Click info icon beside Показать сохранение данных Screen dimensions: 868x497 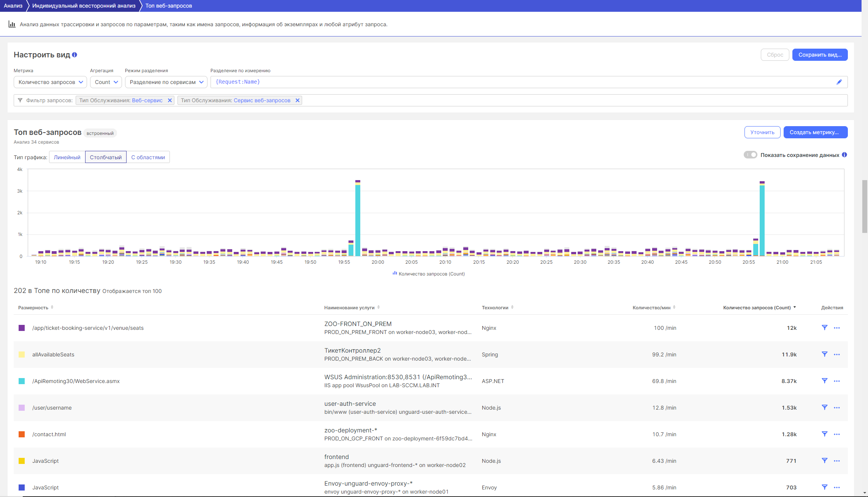click(x=844, y=155)
